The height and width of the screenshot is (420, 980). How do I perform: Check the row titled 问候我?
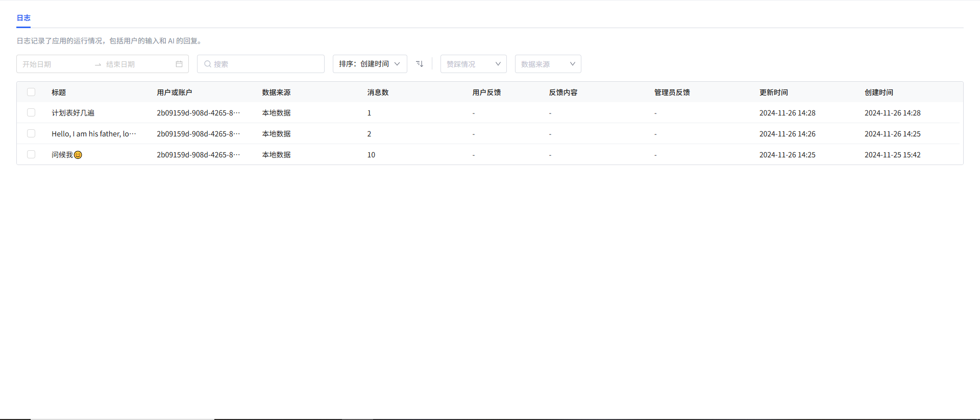[x=31, y=154]
